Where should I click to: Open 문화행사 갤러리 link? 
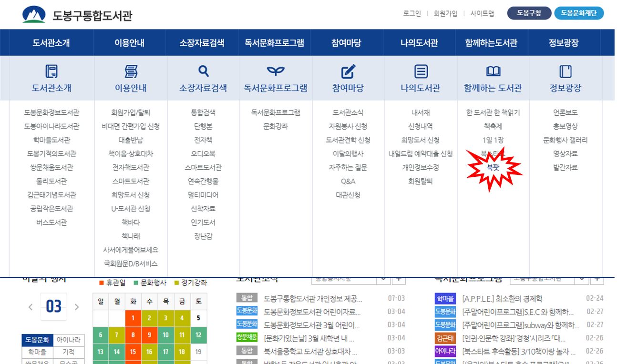[566, 140]
